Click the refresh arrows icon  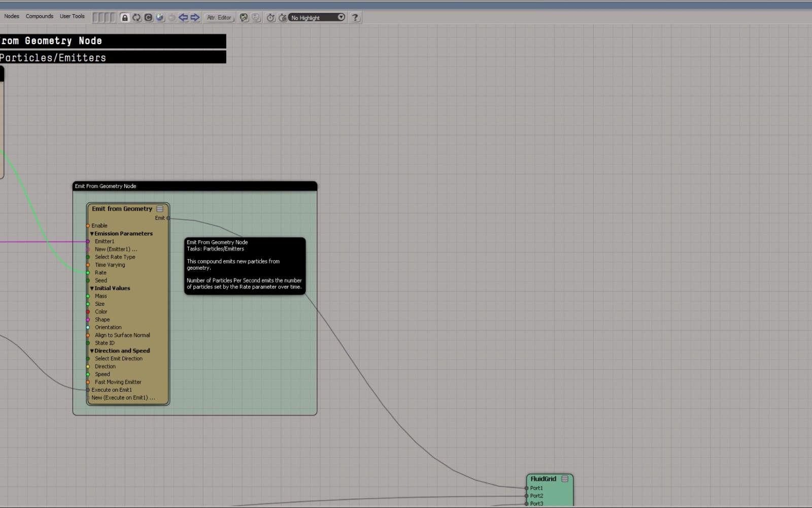(x=137, y=17)
